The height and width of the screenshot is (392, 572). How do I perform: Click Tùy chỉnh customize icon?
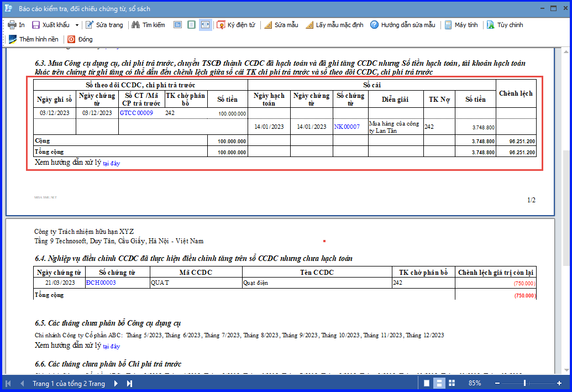pyautogui.click(x=491, y=25)
